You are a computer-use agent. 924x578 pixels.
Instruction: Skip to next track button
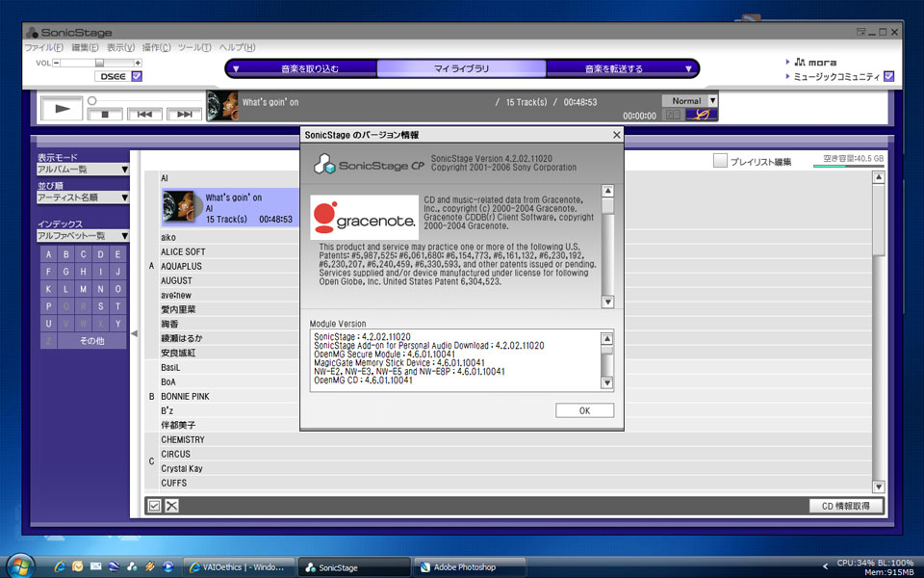pyautogui.click(x=185, y=115)
